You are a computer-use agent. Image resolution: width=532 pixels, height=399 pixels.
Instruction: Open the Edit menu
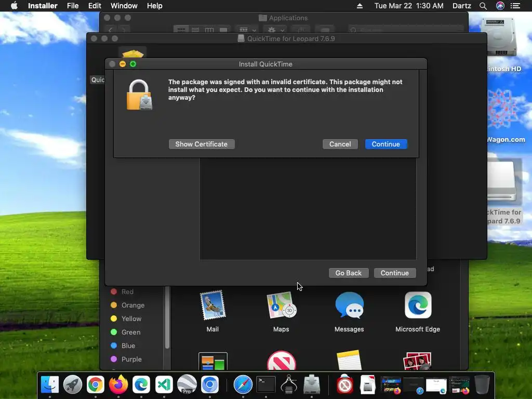click(x=95, y=6)
